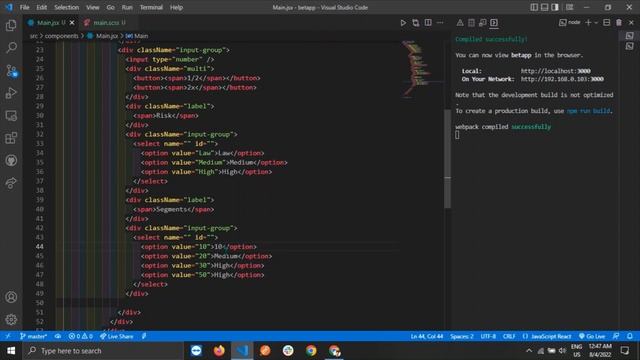Create a new terminal with the plus icon
Screen dimensions: 640x360
click(588, 23)
